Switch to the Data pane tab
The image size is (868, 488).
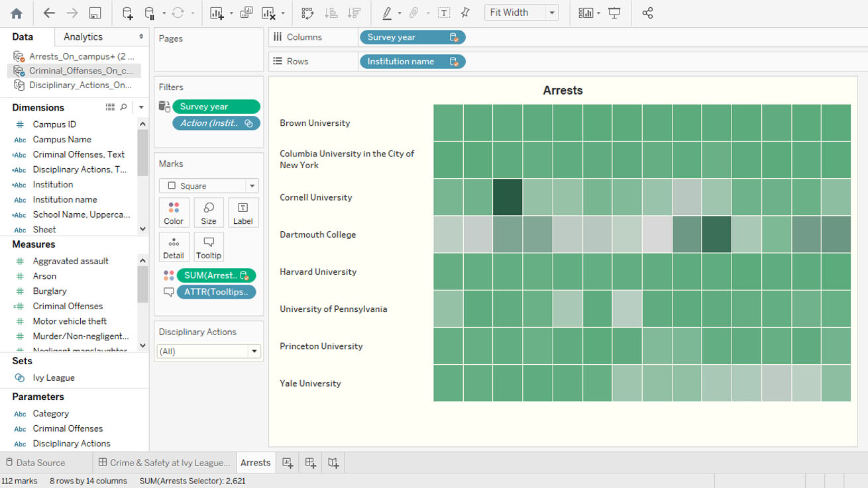point(23,37)
